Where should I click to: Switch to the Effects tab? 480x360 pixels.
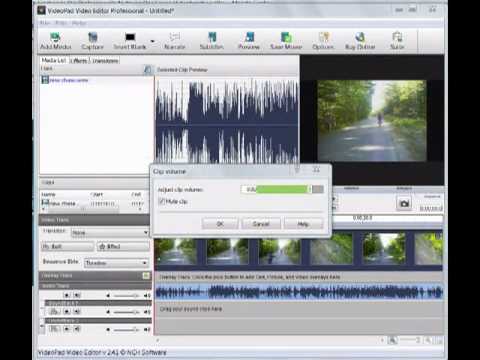[x=79, y=61]
